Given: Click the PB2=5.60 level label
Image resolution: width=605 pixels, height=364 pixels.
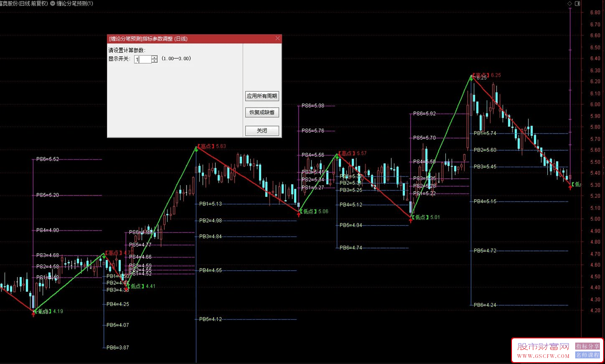Looking at the screenshot, I should [x=485, y=150].
